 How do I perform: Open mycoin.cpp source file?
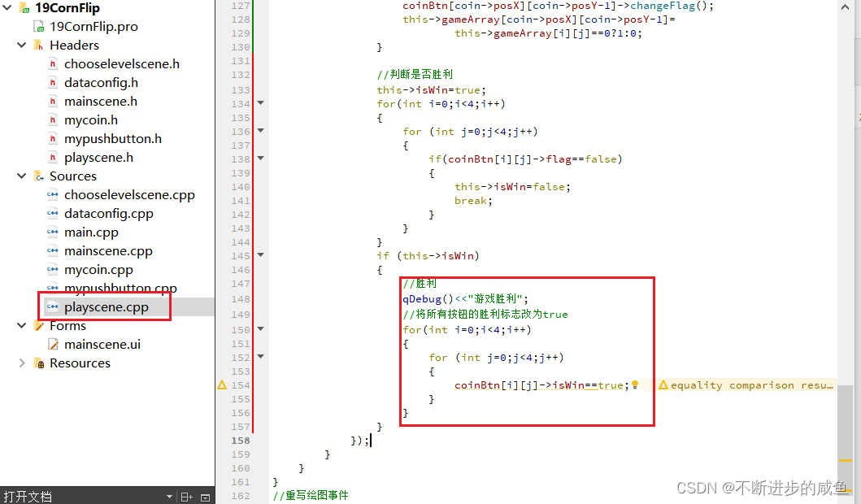point(98,270)
